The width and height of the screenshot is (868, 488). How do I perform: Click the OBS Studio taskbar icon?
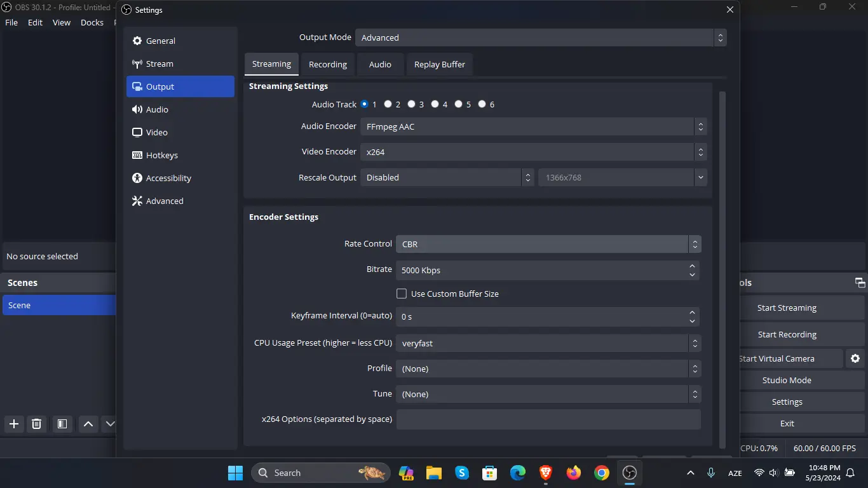point(630,473)
